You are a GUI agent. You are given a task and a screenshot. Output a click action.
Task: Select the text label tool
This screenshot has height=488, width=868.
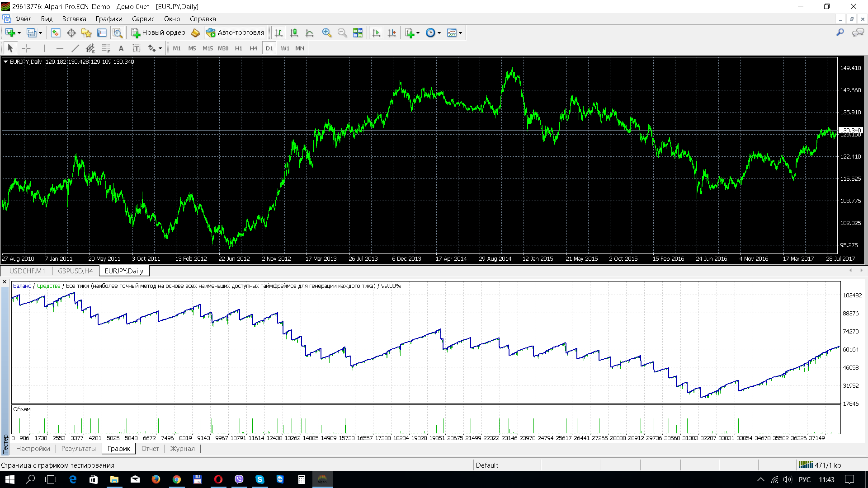click(136, 48)
